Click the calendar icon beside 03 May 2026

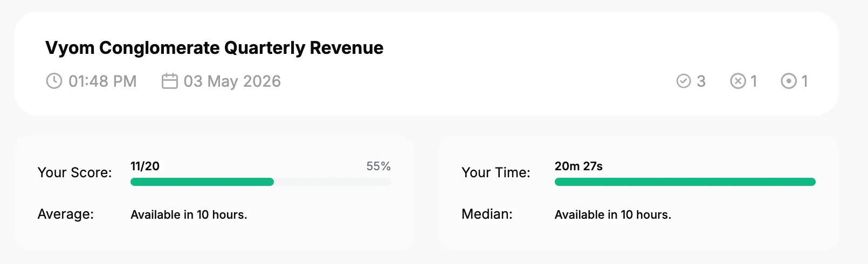click(170, 81)
